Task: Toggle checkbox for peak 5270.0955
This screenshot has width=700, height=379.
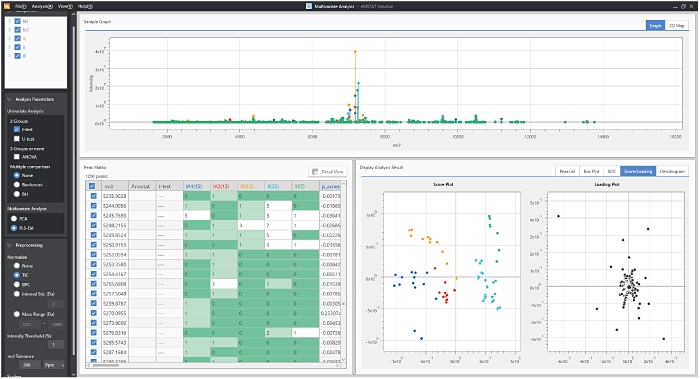Action: pos(93,313)
